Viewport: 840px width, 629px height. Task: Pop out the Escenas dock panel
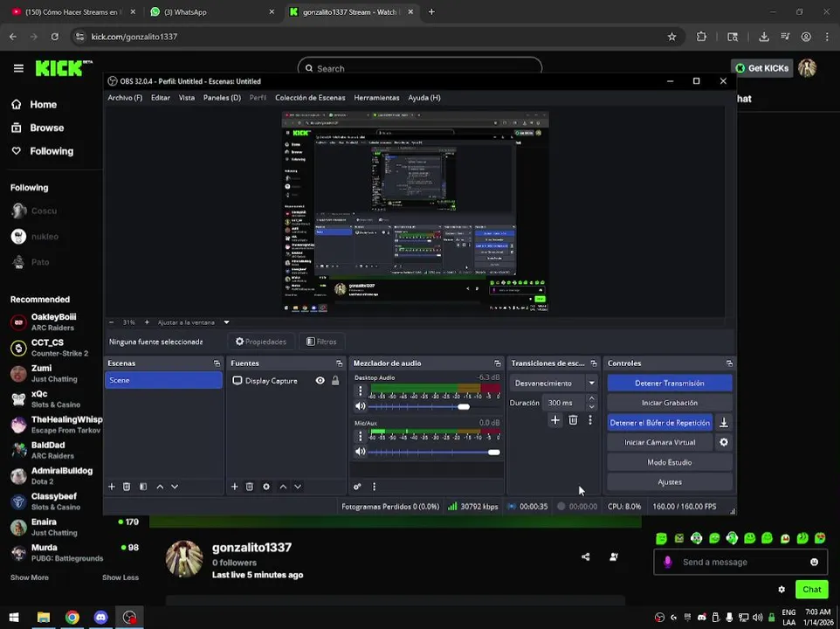[x=217, y=363]
